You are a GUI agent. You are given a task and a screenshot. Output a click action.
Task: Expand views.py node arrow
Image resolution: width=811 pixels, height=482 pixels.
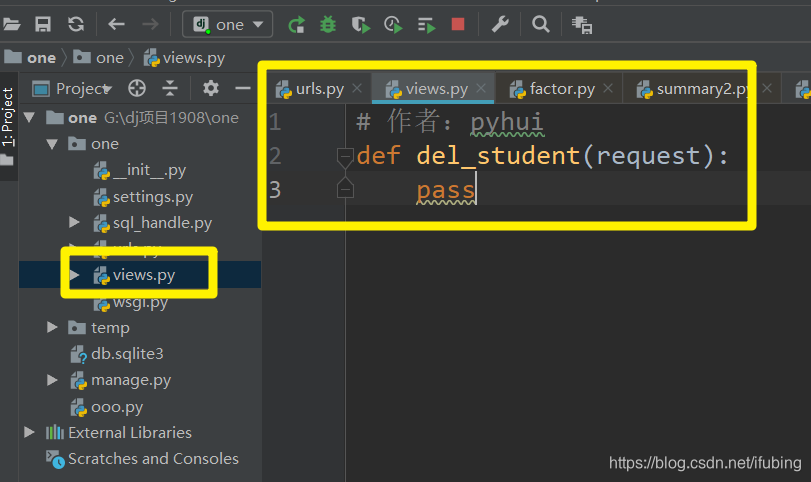74,275
